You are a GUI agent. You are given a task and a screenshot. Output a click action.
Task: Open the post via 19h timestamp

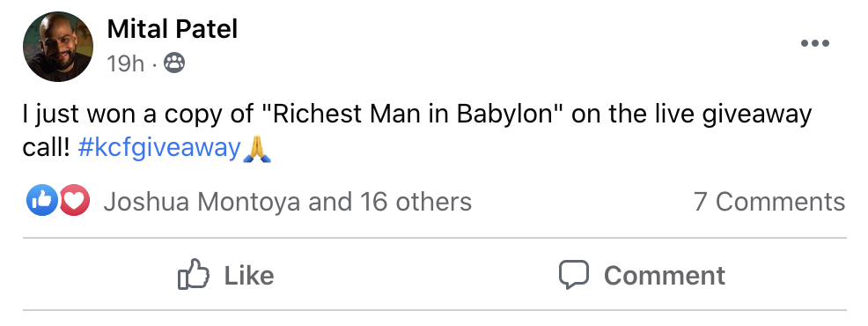pos(126,63)
